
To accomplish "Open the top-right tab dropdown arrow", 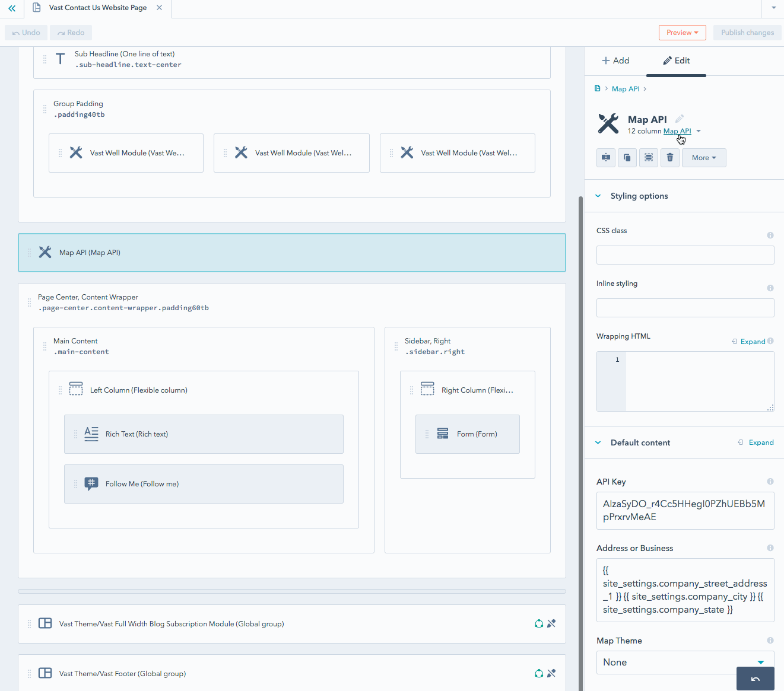I will (773, 8).
